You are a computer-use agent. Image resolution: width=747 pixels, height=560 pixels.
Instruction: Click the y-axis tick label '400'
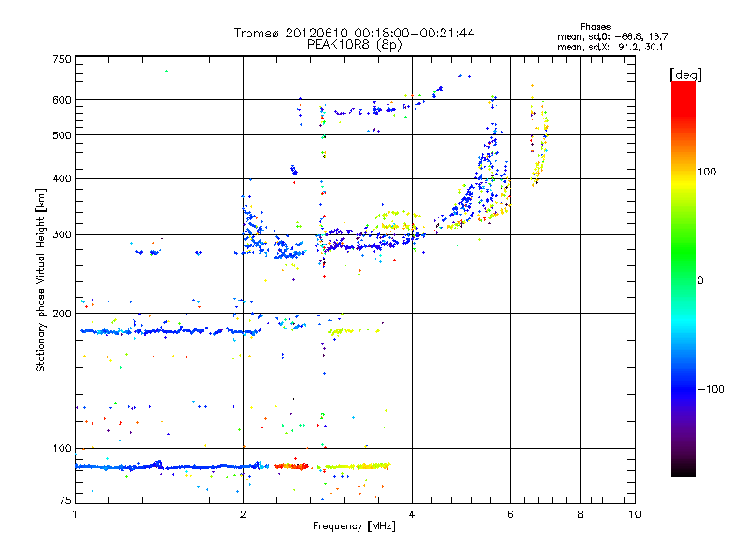click(62, 178)
